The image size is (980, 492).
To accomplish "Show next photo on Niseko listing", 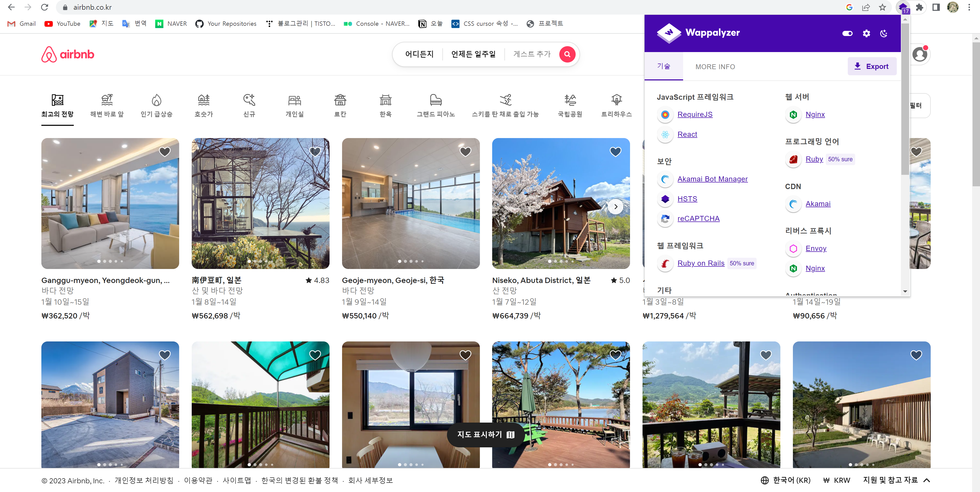I will [615, 207].
